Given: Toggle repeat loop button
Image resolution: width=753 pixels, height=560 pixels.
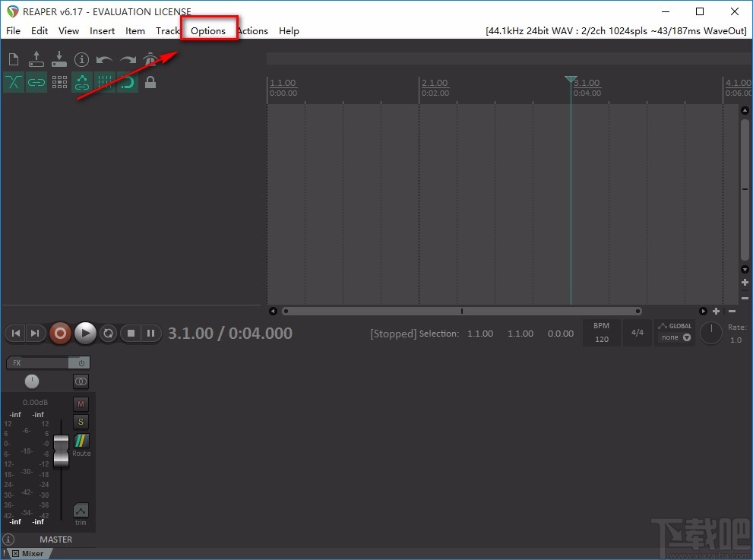Looking at the screenshot, I should click(109, 334).
